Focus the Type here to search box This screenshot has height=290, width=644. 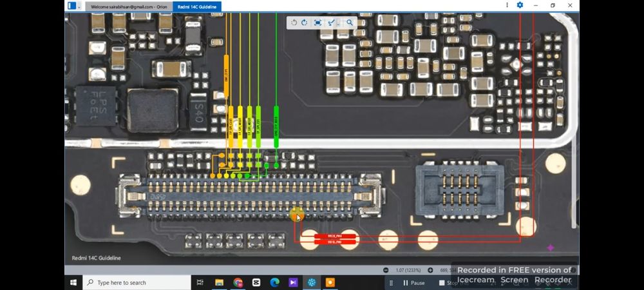pyautogui.click(x=137, y=283)
